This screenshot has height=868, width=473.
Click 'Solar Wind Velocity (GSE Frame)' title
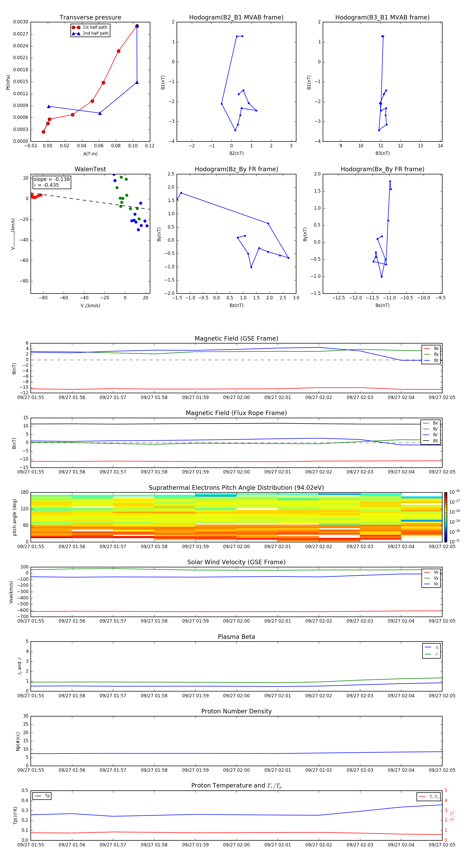pyautogui.click(x=236, y=562)
